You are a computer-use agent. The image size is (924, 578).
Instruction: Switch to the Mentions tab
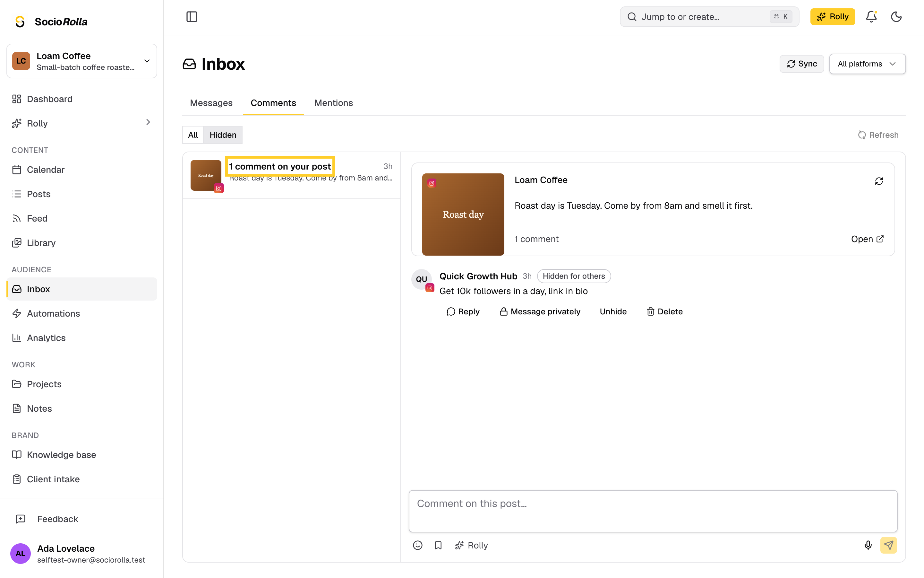coord(333,103)
